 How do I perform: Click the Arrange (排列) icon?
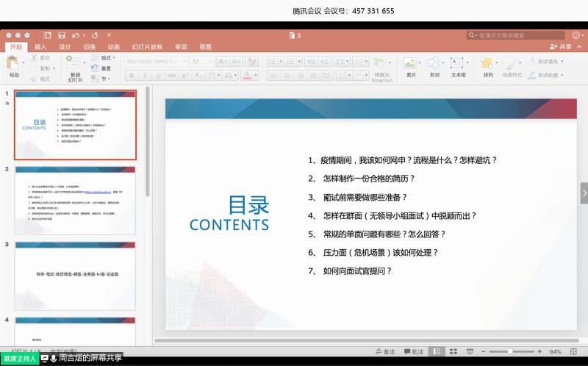[488, 63]
